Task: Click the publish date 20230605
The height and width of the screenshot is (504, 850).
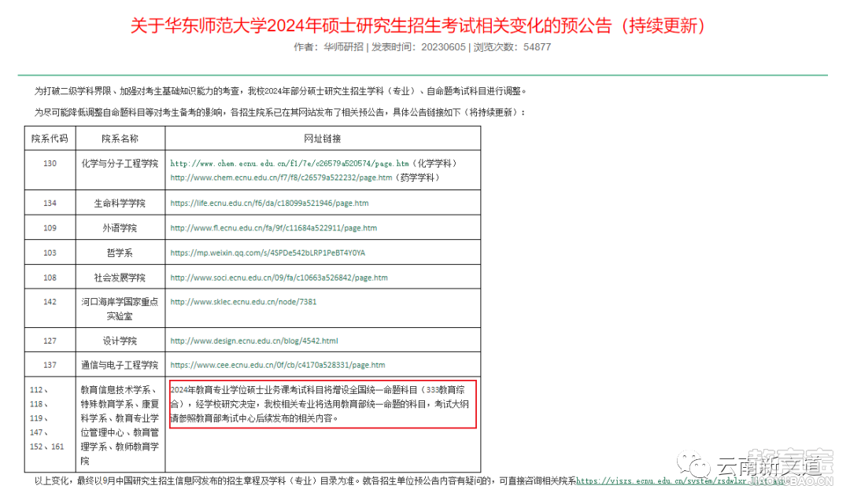Action: (x=443, y=47)
